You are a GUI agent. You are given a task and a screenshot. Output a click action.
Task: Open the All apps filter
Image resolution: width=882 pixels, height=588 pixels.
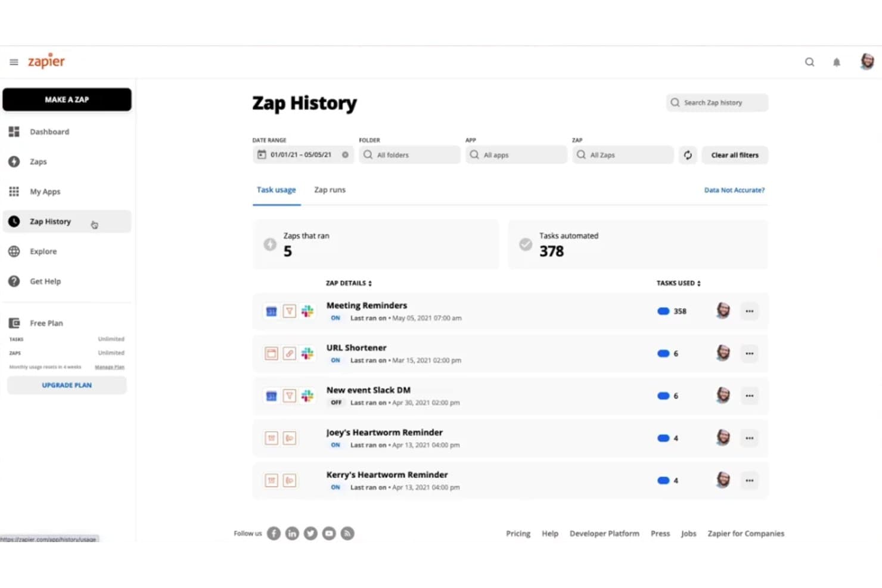tap(516, 155)
